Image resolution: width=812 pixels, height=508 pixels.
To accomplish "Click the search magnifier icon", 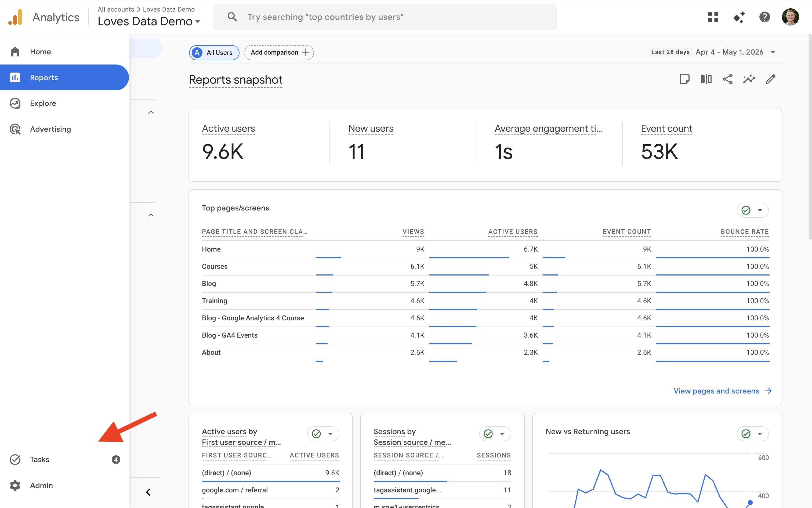I will (x=232, y=17).
